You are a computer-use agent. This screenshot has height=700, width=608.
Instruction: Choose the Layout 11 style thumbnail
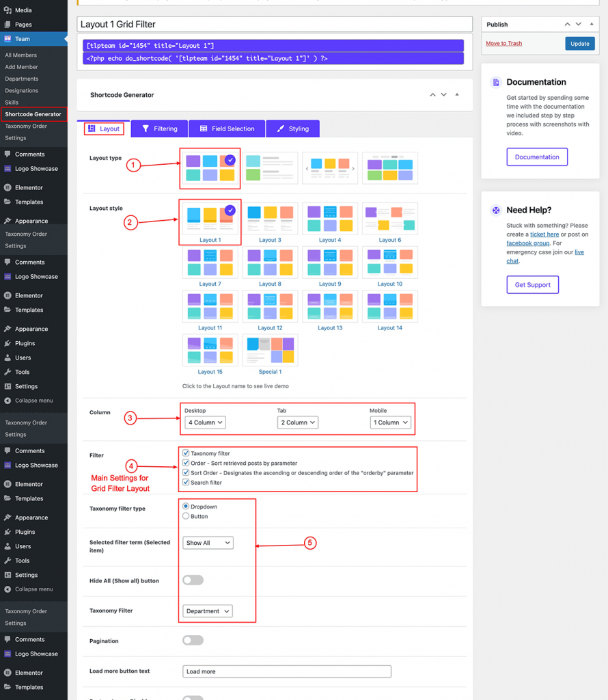click(210, 306)
